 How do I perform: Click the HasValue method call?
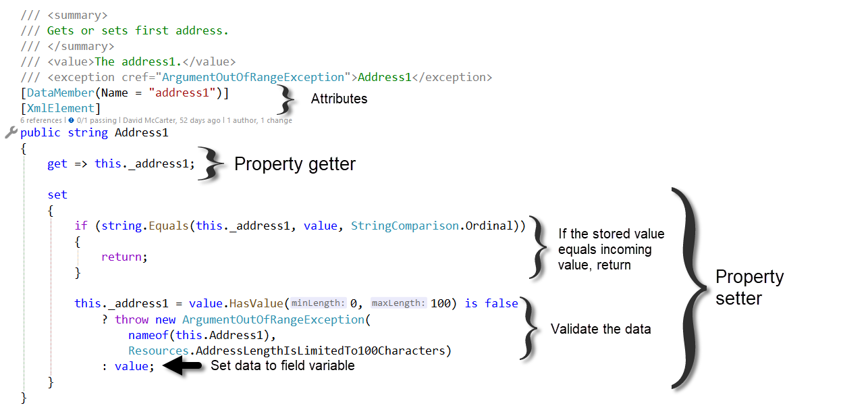[259, 304]
